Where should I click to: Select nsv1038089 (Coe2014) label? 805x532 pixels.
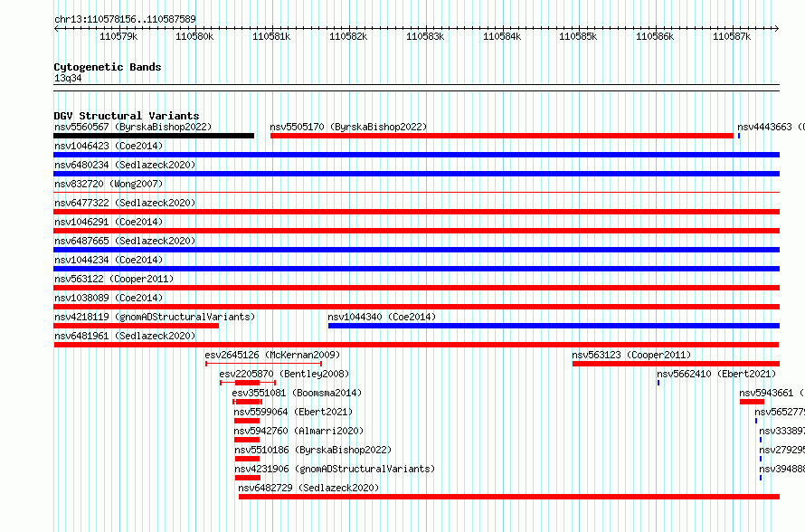coord(109,298)
